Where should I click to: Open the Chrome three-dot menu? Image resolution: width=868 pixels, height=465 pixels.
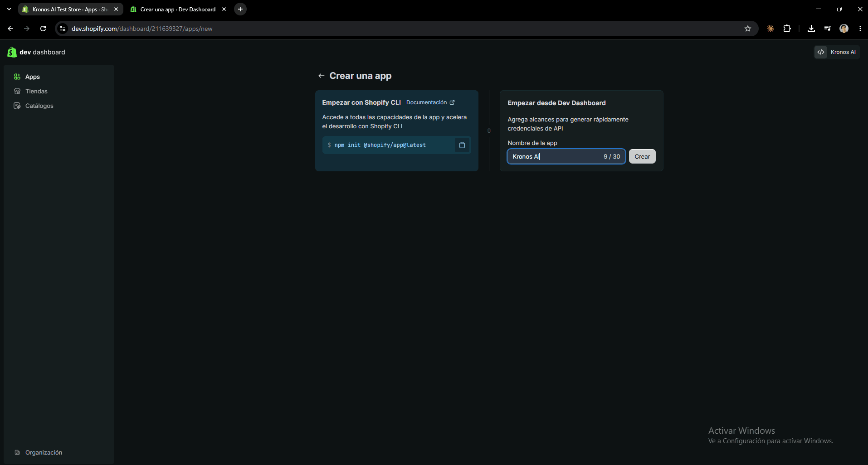860,29
